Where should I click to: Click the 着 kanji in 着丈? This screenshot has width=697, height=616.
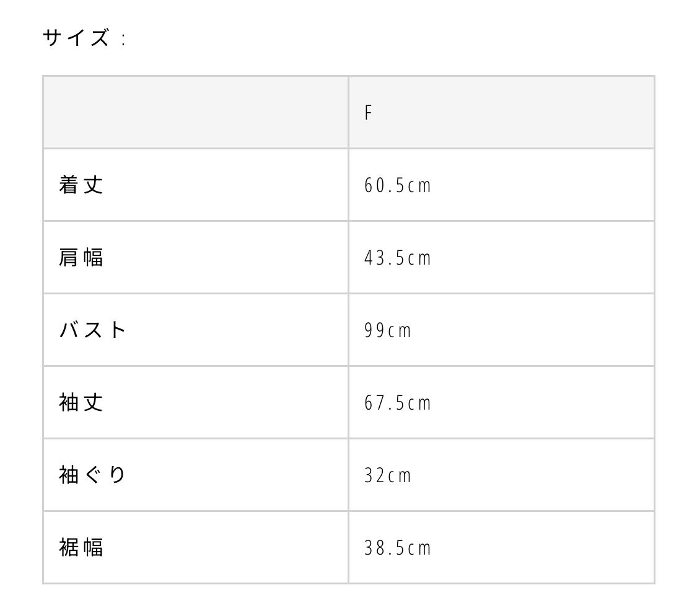tap(68, 185)
